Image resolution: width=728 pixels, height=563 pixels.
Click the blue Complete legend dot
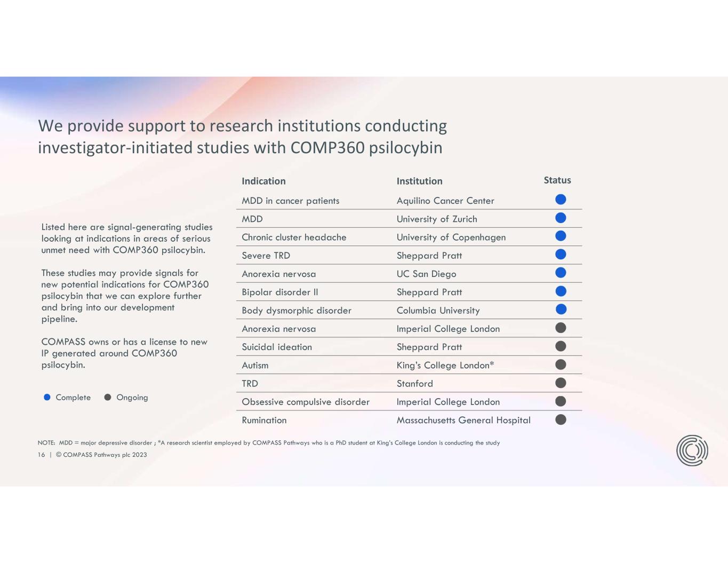click(47, 397)
